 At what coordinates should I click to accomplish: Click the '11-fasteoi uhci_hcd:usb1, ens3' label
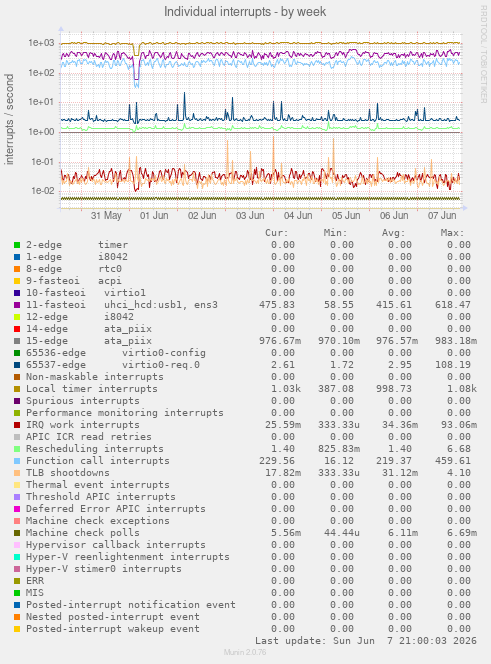click(x=122, y=305)
